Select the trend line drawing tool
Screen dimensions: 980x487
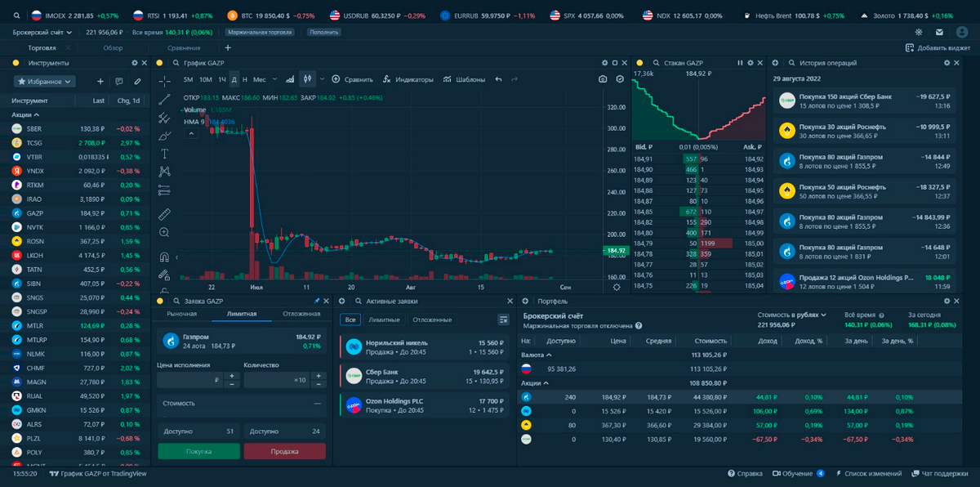164,99
